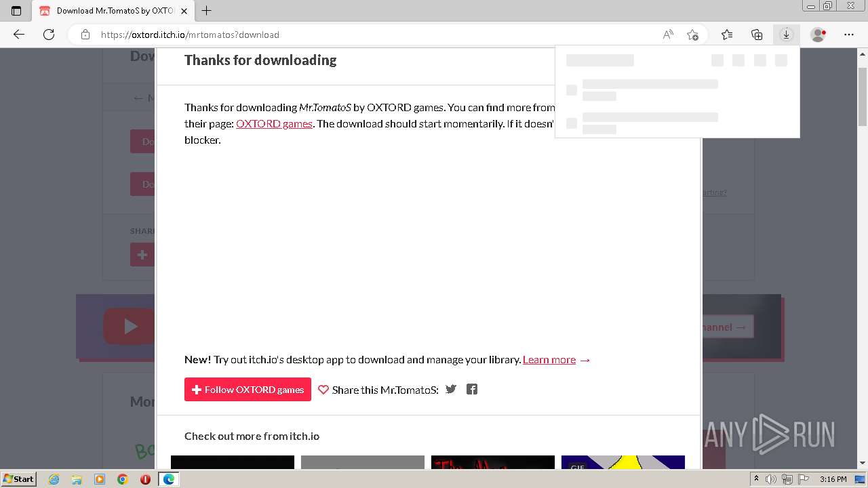Viewport: 868px width, 488px height.
Task: Click Follow OXTORD games button
Action: click(248, 389)
